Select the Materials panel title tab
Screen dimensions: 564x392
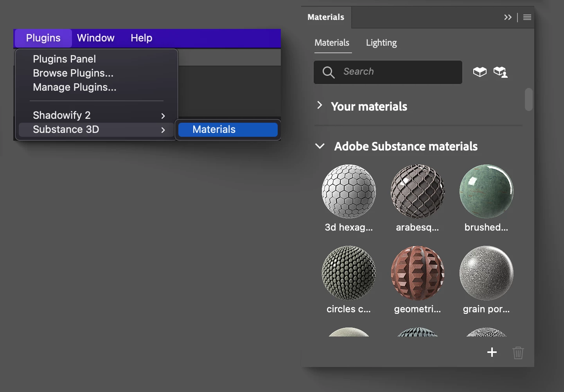pos(326,17)
